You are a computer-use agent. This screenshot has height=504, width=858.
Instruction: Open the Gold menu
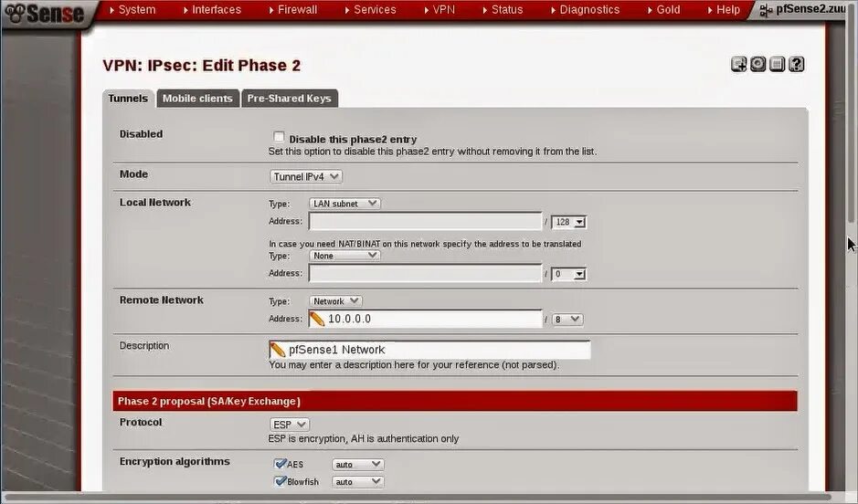tap(664, 10)
